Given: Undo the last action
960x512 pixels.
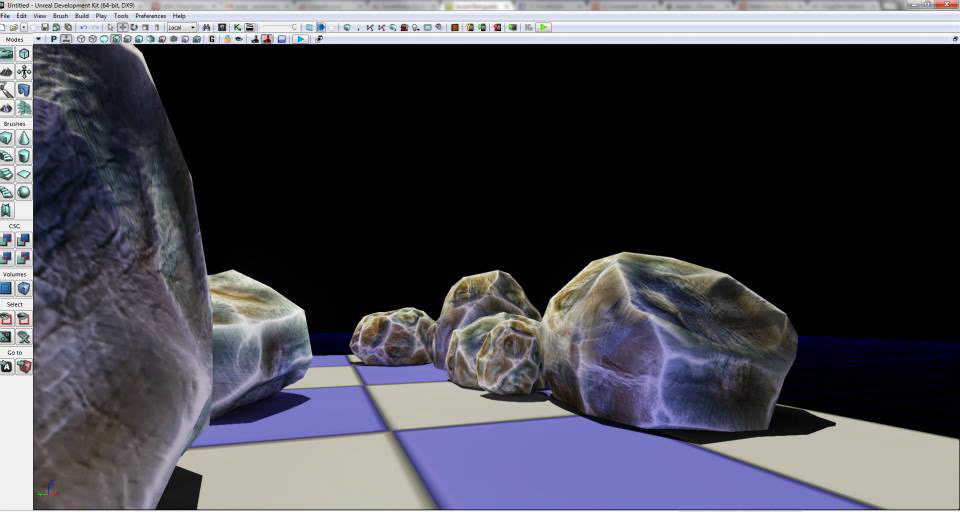Looking at the screenshot, I should pos(83,28).
